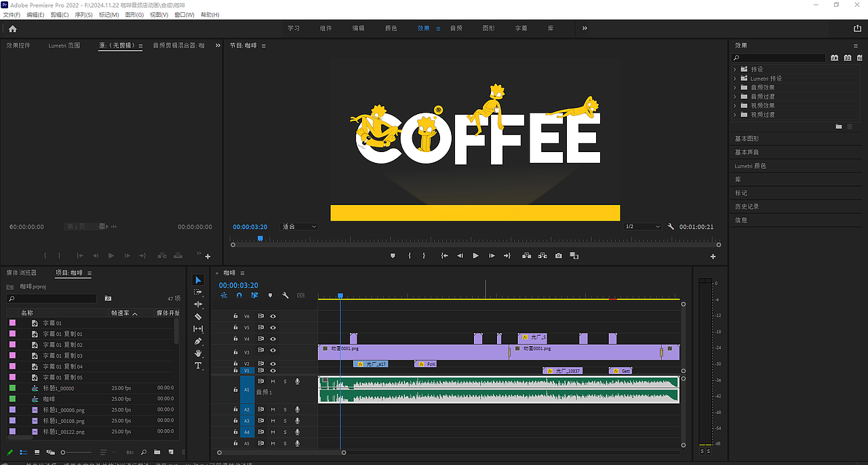Image resolution: width=868 pixels, height=465 pixels.
Task: Open Program monitor button editor plus
Action: coord(713,257)
